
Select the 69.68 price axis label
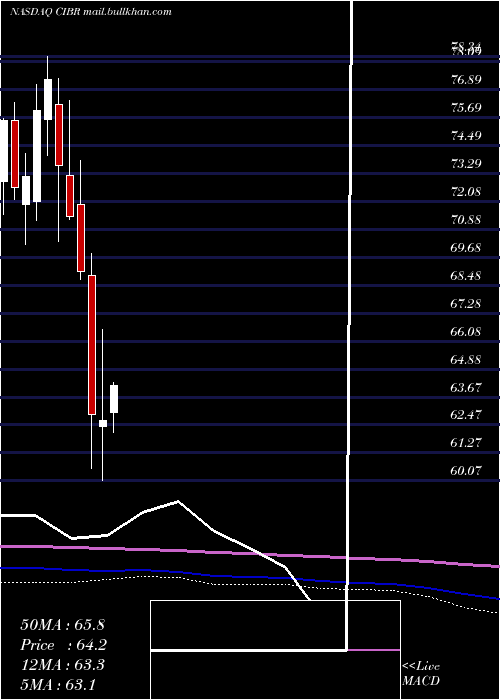pyautogui.click(x=467, y=248)
